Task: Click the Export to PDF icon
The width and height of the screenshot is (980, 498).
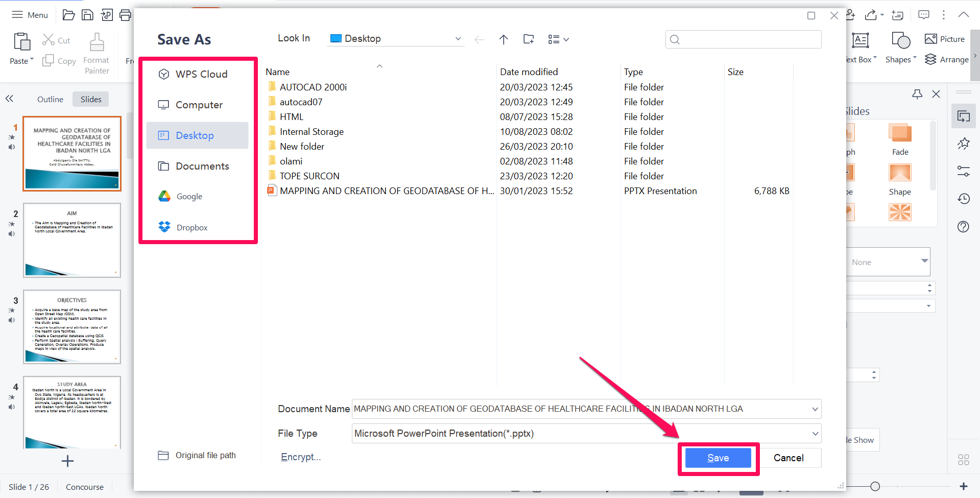Action: tap(107, 15)
